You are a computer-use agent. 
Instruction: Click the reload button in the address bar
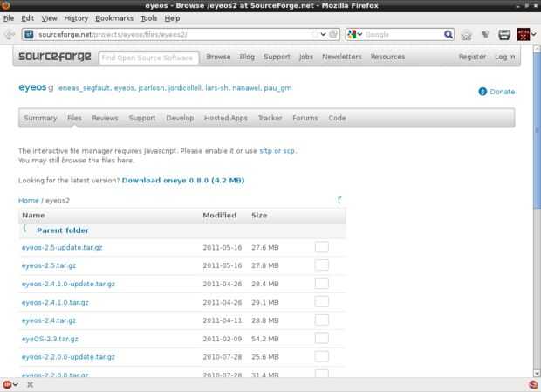333,34
